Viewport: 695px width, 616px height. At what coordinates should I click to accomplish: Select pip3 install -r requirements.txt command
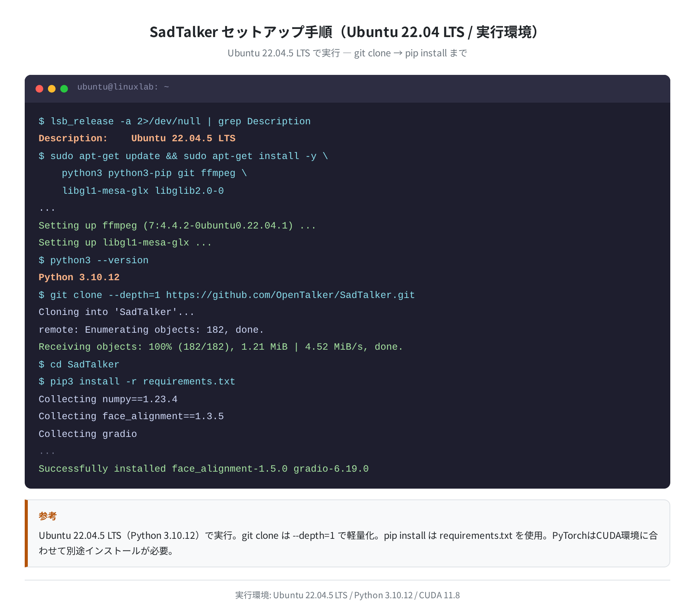click(137, 381)
